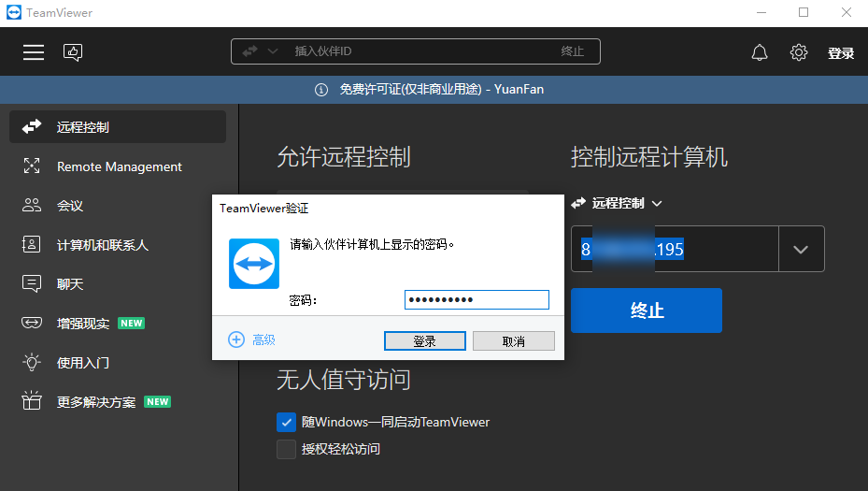Click the 登录 button in the dialog
Viewport: 868px width, 491px height.
(424, 341)
